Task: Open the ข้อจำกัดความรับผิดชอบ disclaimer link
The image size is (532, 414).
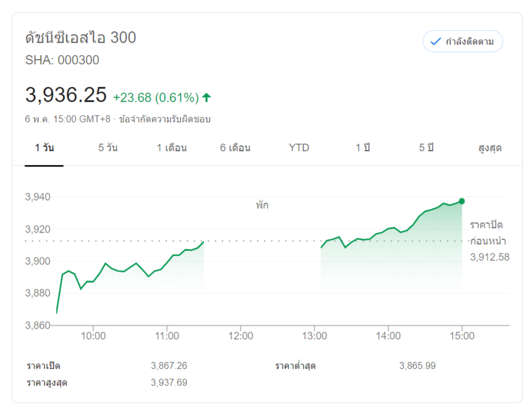Action: 164,119
